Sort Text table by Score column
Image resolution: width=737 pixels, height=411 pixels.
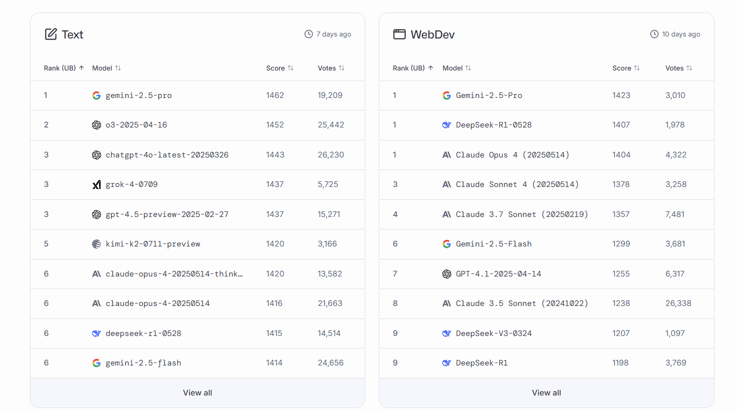[279, 68]
